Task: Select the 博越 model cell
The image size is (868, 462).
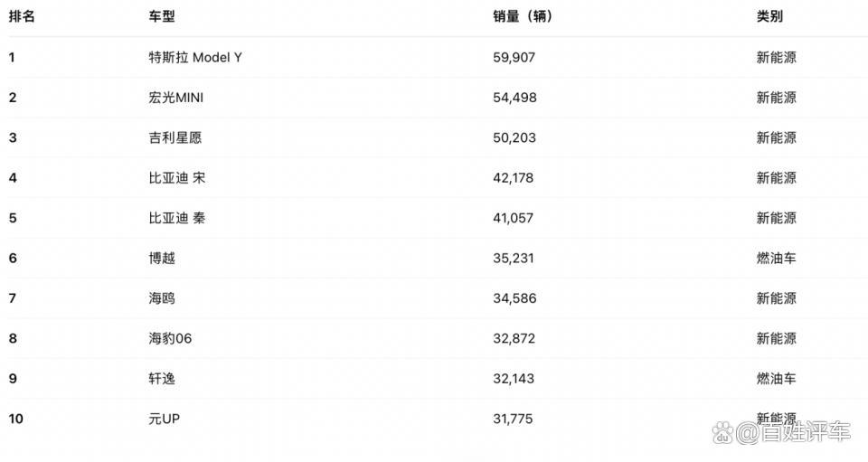Action: (x=162, y=258)
